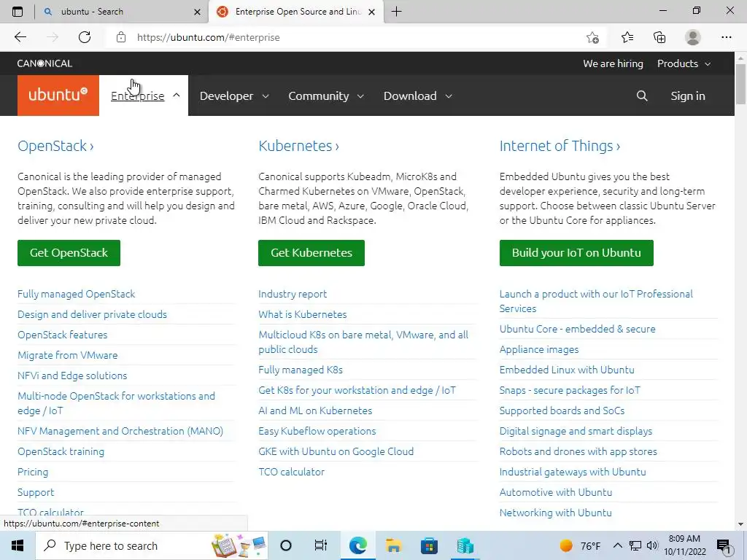Click the browser Back arrow
Image resolution: width=747 pixels, height=560 pixels.
click(x=20, y=37)
